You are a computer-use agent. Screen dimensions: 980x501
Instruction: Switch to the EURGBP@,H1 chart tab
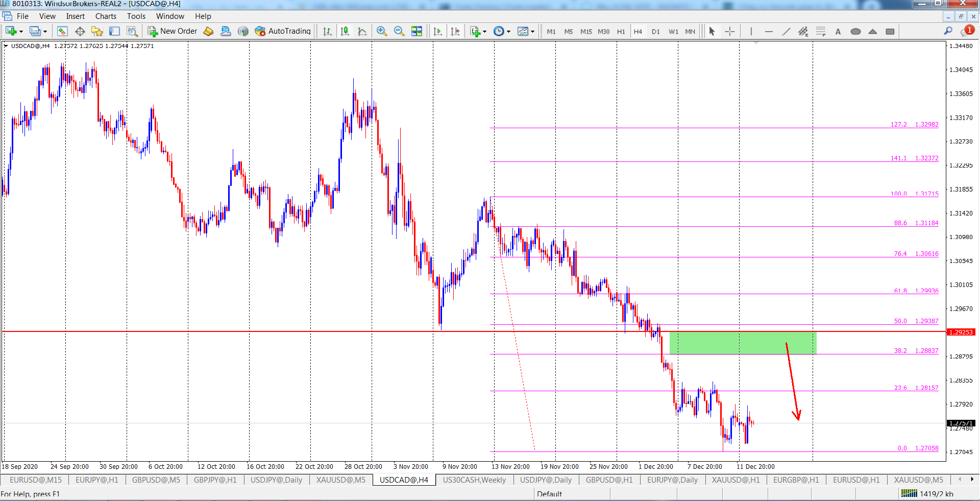(796, 480)
